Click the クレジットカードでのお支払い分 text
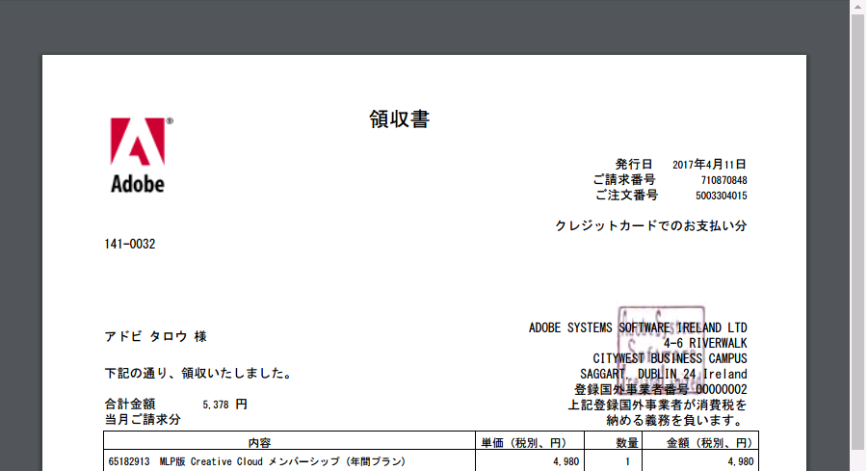 (650, 225)
